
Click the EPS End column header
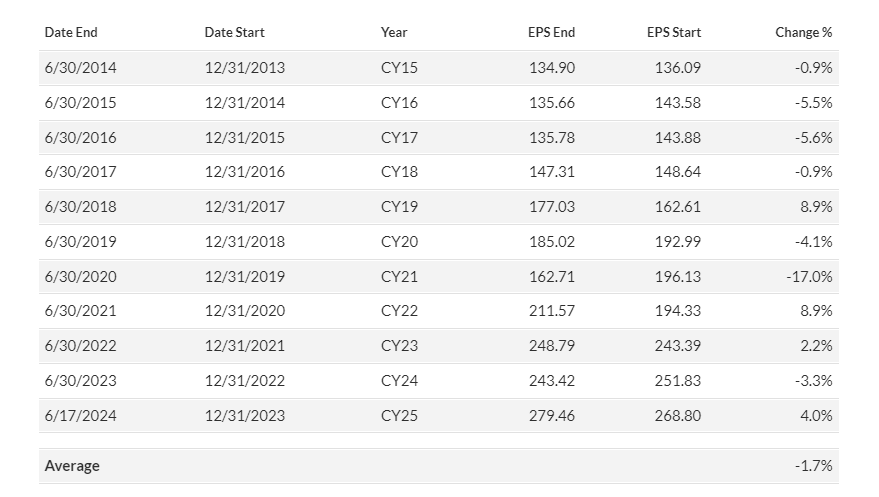coord(551,32)
